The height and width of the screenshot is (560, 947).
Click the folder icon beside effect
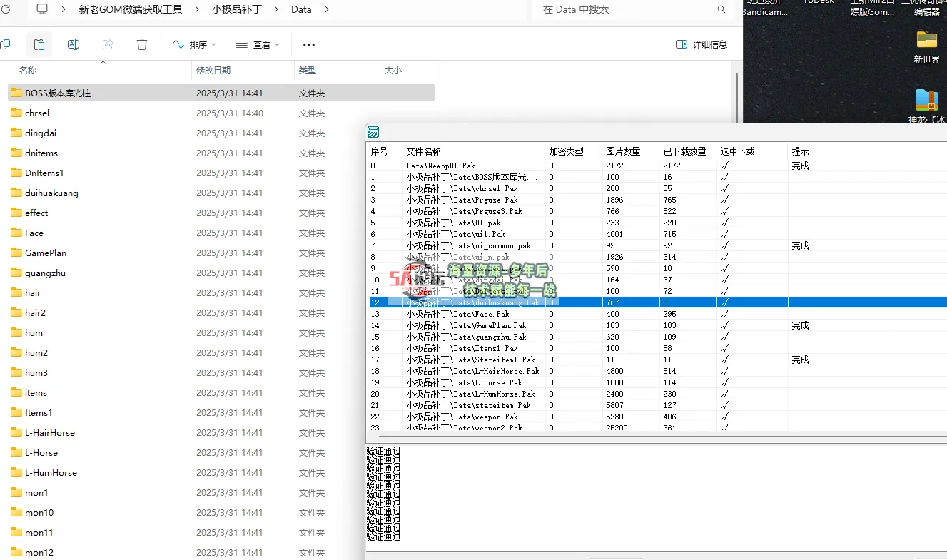click(x=16, y=213)
